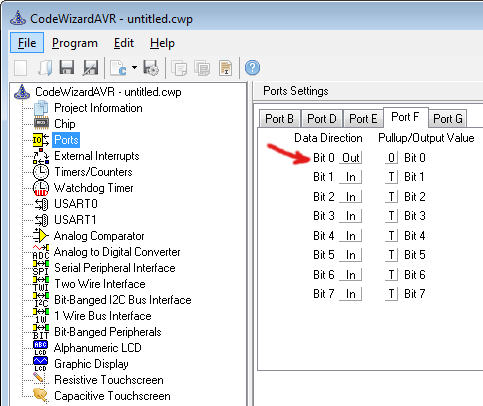Toggle Bit 0 output value 0 button
483x406 pixels.
[x=391, y=158]
